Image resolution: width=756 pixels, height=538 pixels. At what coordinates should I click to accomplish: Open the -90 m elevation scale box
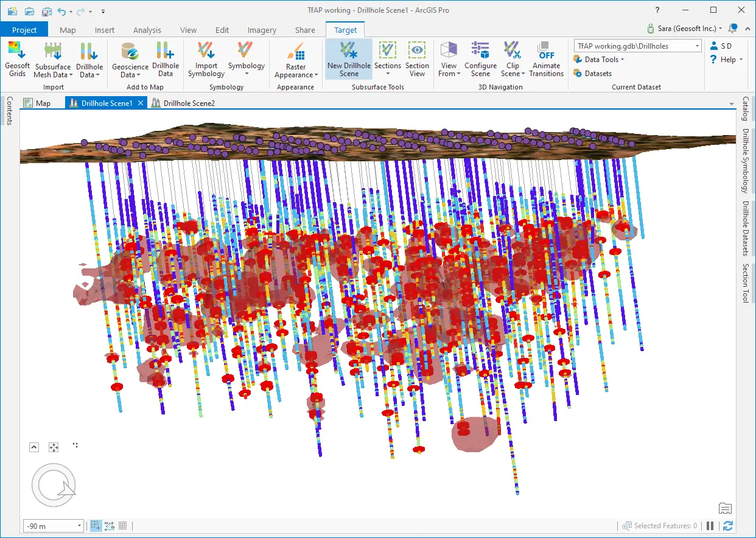point(54,526)
